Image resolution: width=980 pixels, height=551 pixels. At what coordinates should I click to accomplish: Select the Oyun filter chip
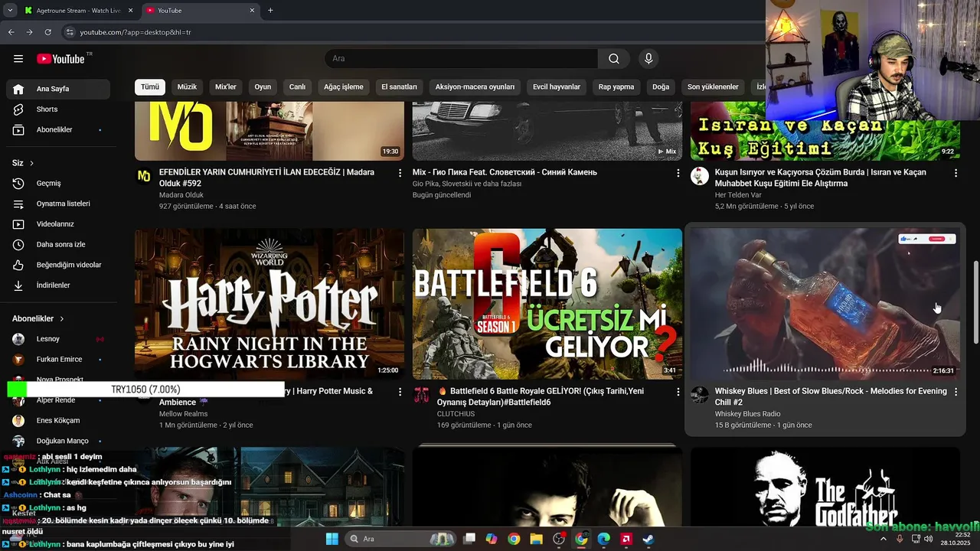(x=263, y=87)
